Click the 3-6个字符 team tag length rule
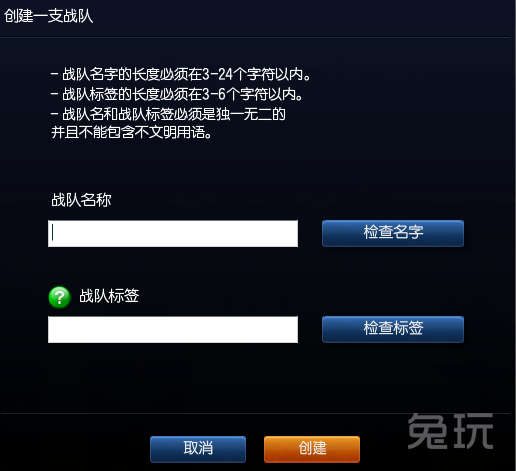516x471 pixels. pos(177,94)
